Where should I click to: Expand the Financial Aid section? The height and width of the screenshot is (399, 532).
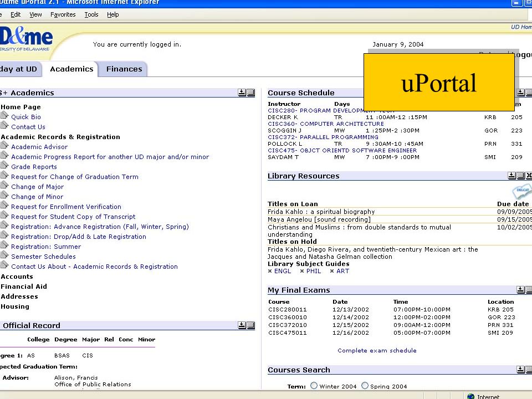click(x=24, y=287)
